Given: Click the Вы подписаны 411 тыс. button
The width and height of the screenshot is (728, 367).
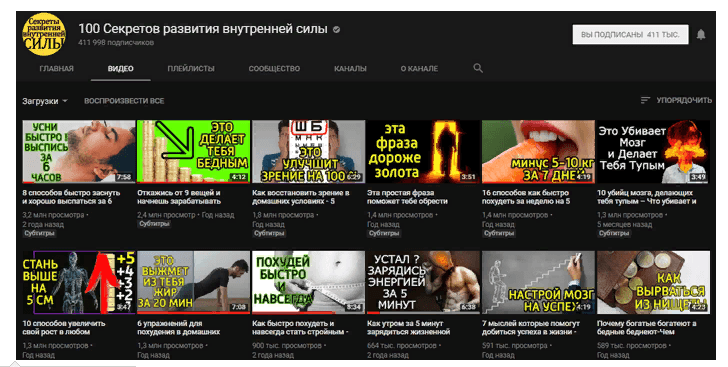Looking at the screenshot, I should [x=630, y=34].
